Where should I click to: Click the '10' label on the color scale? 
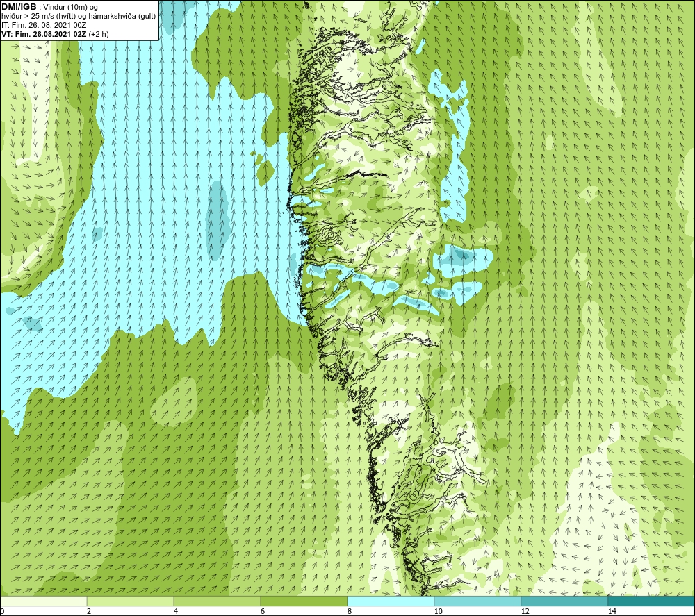point(438,611)
